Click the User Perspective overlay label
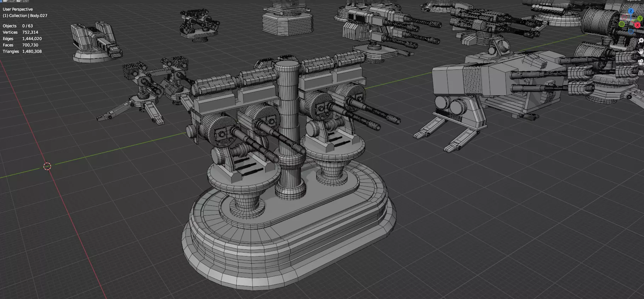Screen dimensions: 644x299 coord(18,9)
